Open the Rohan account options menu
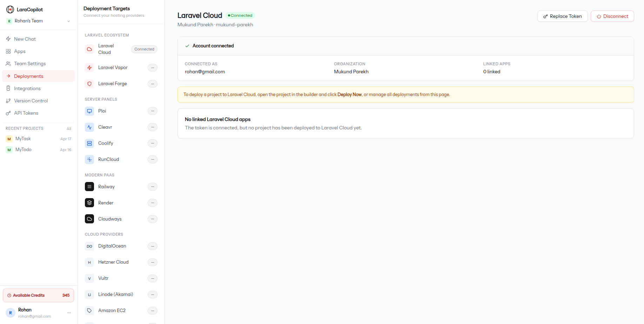This screenshot has height=324, width=644. (69, 312)
